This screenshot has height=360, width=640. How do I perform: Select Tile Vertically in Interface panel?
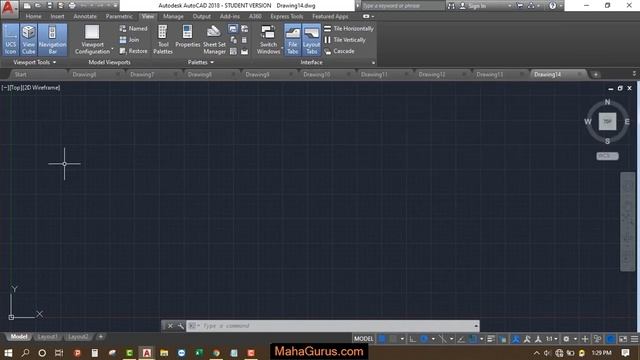pos(345,40)
